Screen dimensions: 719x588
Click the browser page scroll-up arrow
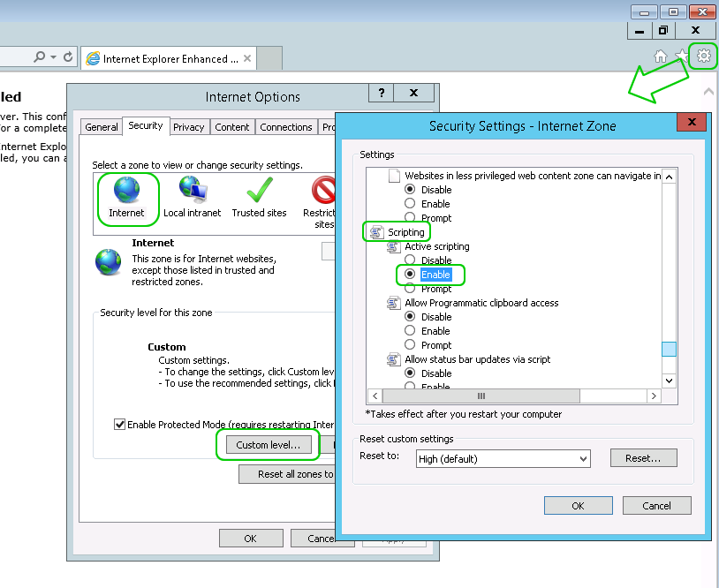[708, 92]
